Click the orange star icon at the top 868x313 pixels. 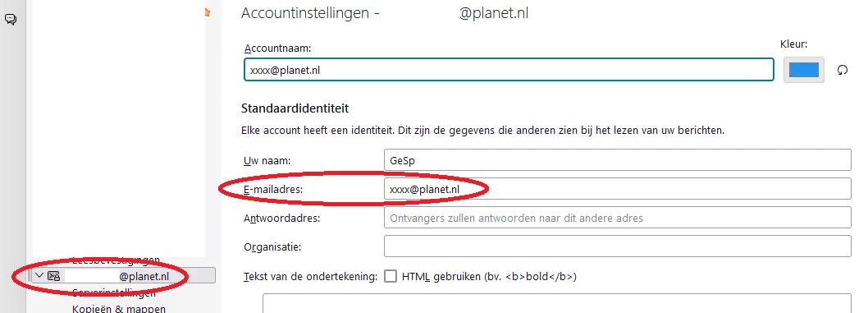208,12
